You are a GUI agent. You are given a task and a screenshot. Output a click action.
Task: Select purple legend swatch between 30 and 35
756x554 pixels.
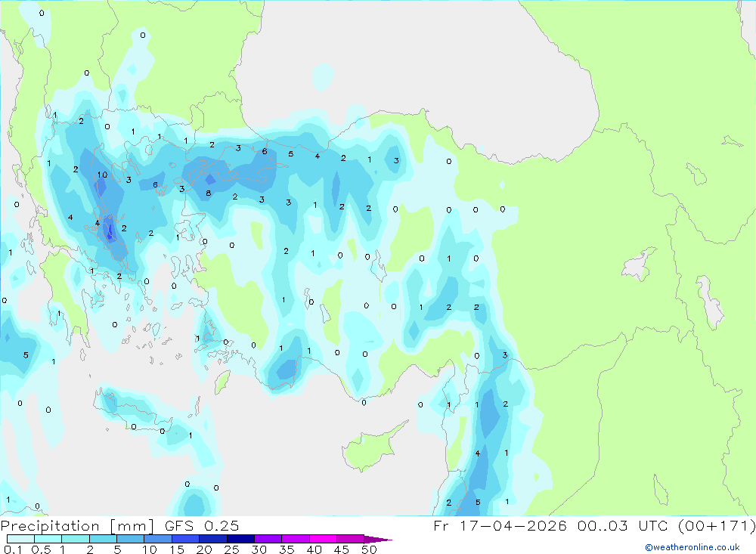pyautogui.click(x=268, y=539)
